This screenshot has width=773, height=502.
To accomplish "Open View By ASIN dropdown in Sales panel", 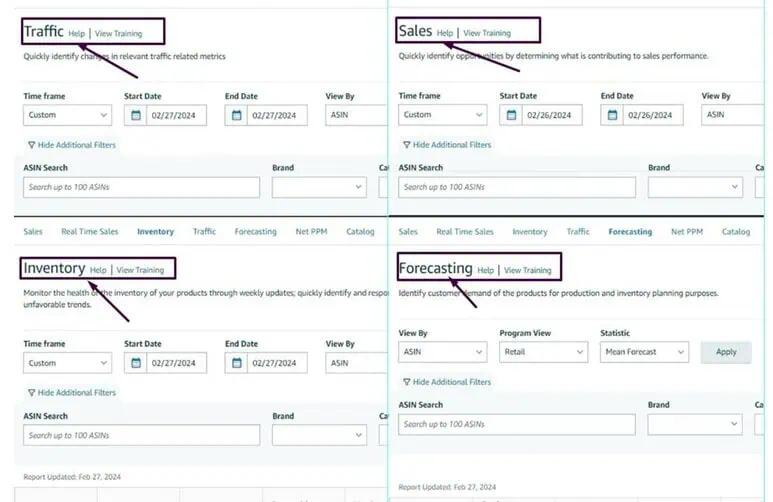I will [733, 115].
